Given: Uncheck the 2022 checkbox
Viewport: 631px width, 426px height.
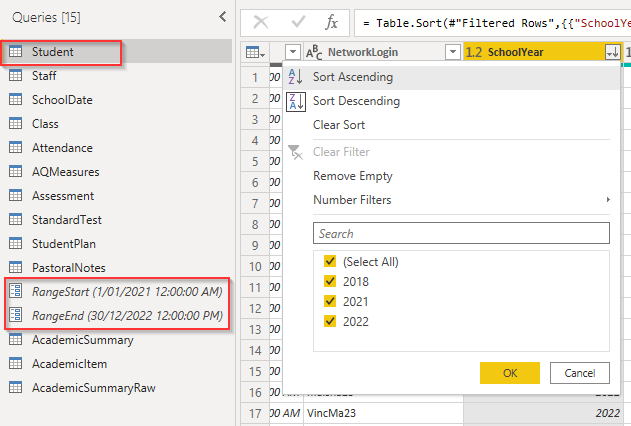Looking at the screenshot, I should click(330, 321).
